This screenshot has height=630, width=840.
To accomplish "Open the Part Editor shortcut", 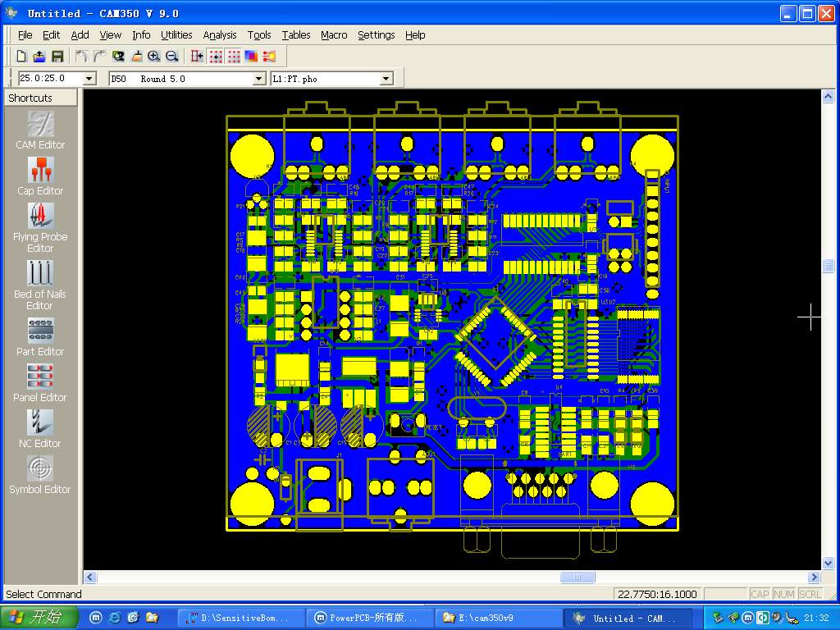I will click(x=40, y=337).
